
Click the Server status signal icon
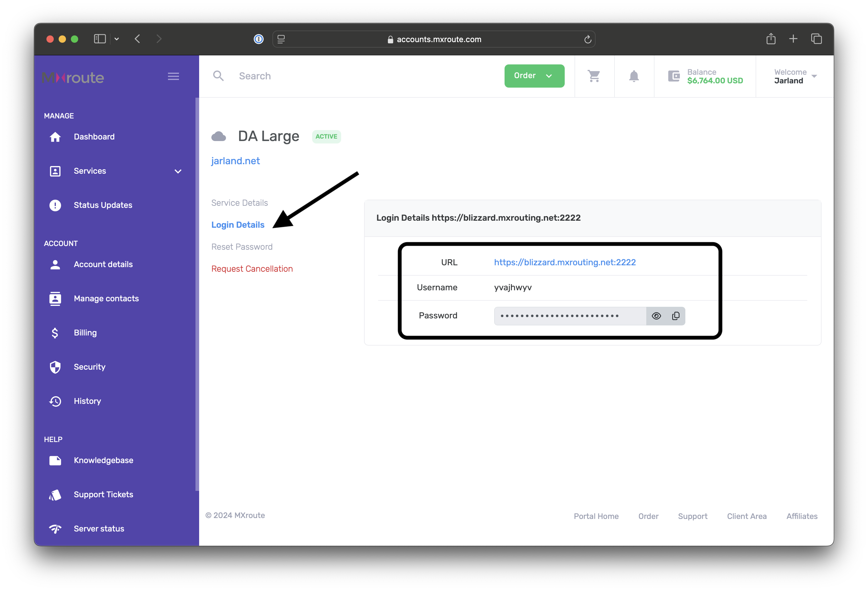pyautogui.click(x=55, y=529)
